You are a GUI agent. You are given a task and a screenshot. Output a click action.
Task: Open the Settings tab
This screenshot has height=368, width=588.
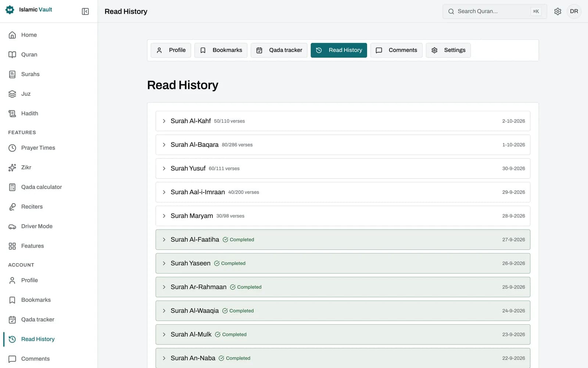(x=448, y=50)
